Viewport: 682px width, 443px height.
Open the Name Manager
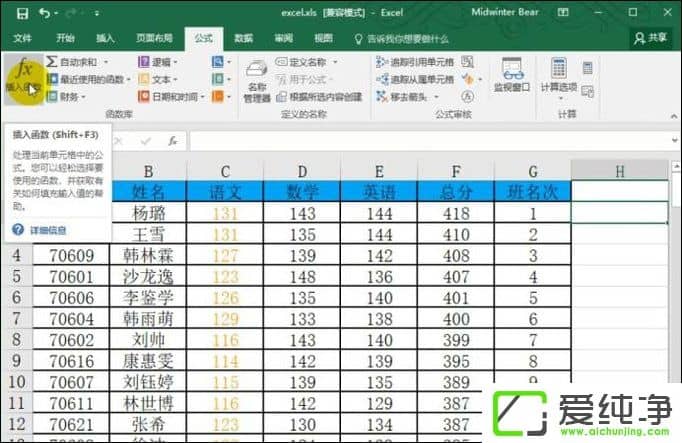pos(257,82)
